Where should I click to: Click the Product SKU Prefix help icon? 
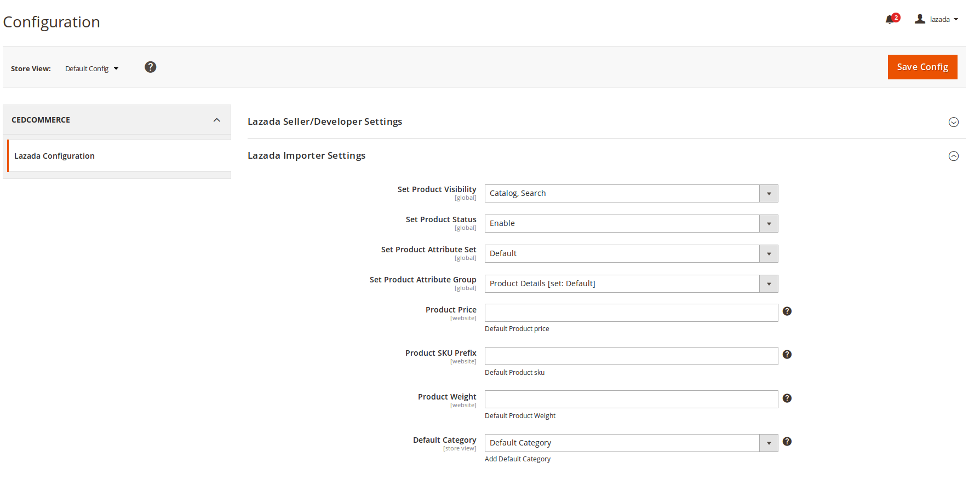pos(787,355)
